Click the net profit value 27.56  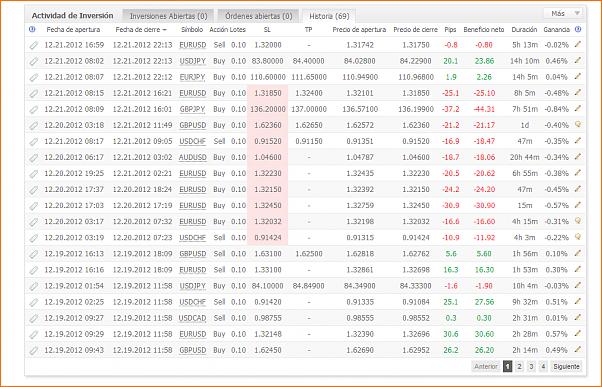[x=484, y=302]
